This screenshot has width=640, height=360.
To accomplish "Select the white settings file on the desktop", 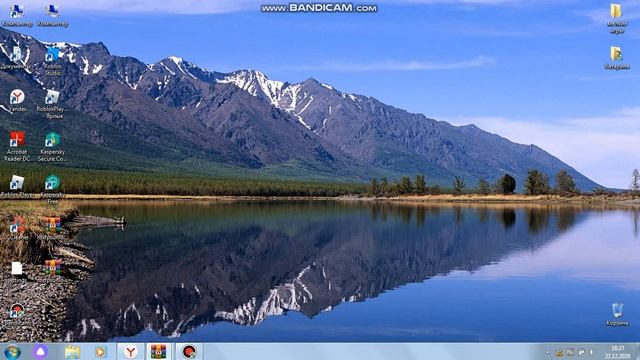I will 17,272.
